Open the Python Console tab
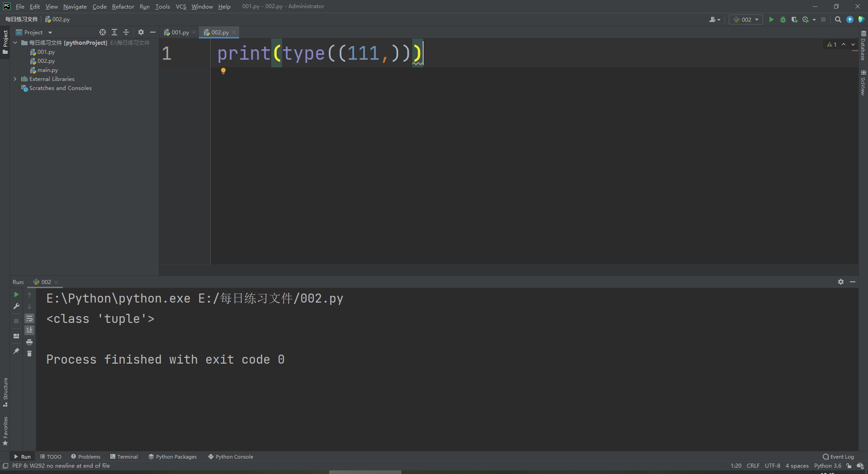This screenshot has width=868, height=474. pos(231,457)
